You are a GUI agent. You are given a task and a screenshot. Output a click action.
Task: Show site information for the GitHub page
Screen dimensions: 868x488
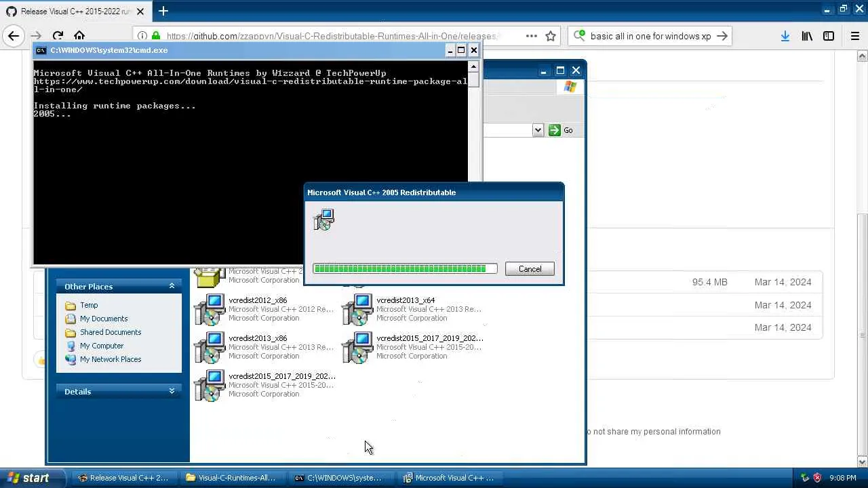pyautogui.click(x=142, y=36)
